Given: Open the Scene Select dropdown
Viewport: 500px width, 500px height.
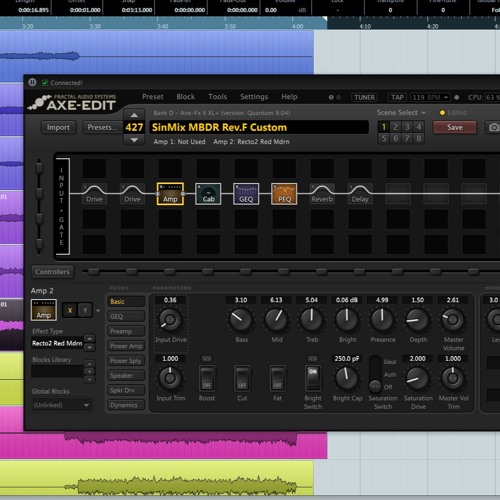Looking at the screenshot, I should point(401,113).
